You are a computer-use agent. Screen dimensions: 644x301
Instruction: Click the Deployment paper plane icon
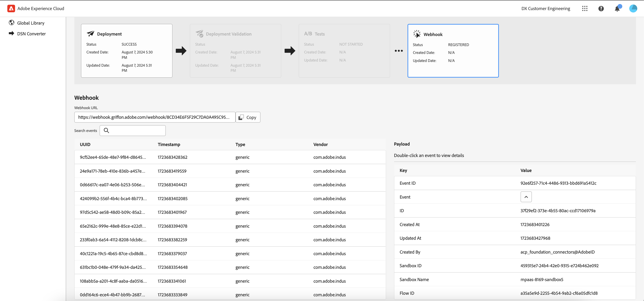point(90,34)
